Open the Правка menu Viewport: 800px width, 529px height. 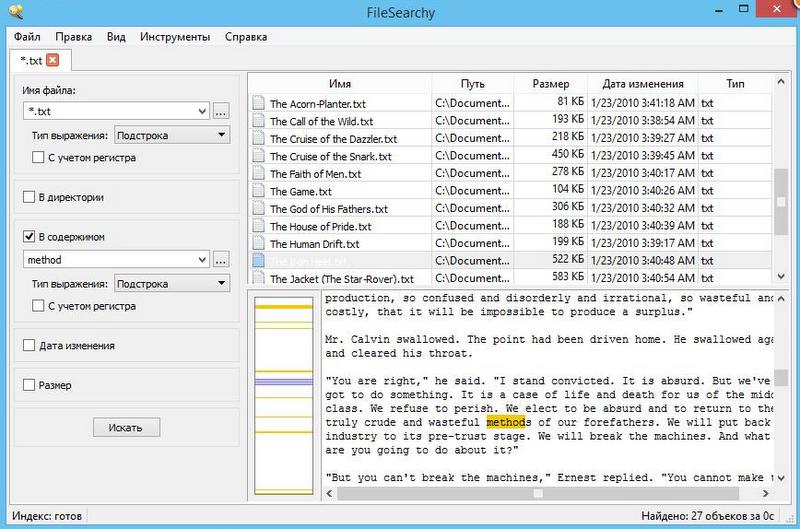73,37
